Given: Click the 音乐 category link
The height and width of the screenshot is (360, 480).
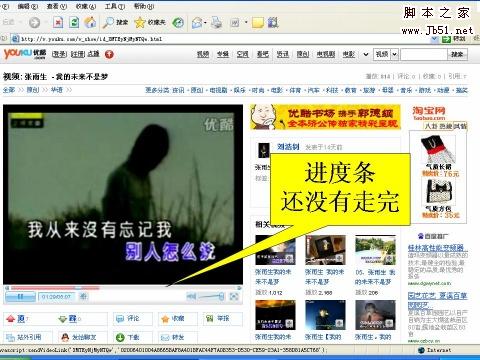Looking at the screenshot, I should (x=406, y=90).
